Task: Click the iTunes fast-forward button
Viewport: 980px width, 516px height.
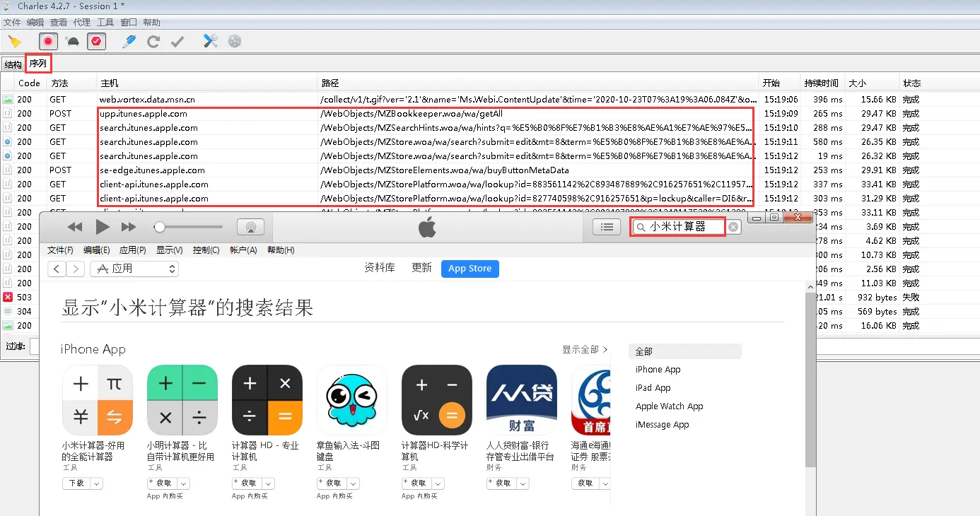Action: coord(129,227)
